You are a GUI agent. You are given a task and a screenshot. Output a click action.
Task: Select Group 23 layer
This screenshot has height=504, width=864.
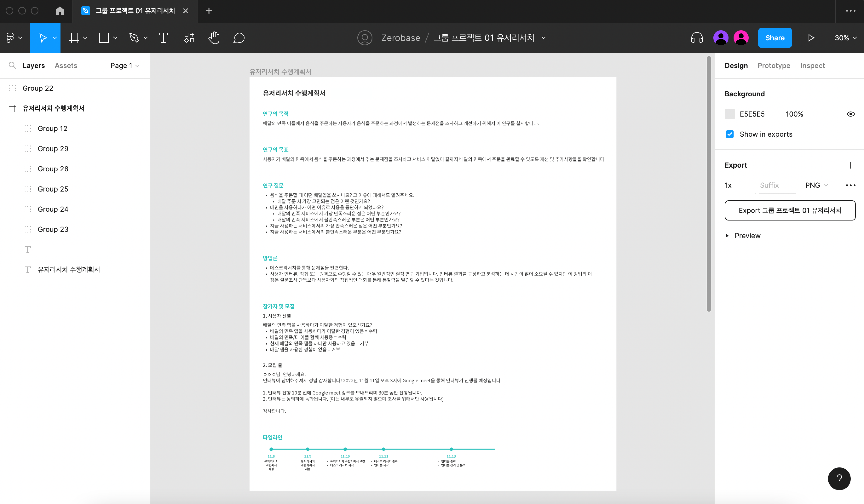click(x=75, y=229)
